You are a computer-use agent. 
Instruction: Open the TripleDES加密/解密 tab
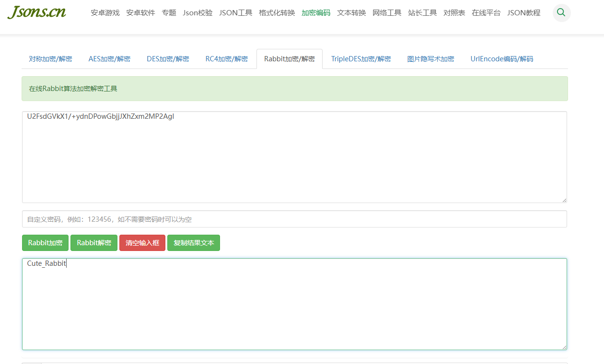point(360,59)
